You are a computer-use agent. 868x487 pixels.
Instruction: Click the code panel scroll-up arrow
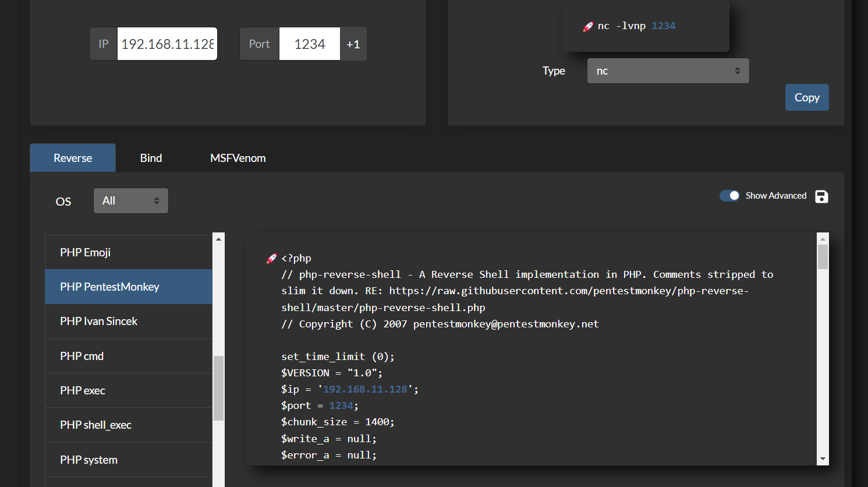click(x=823, y=239)
